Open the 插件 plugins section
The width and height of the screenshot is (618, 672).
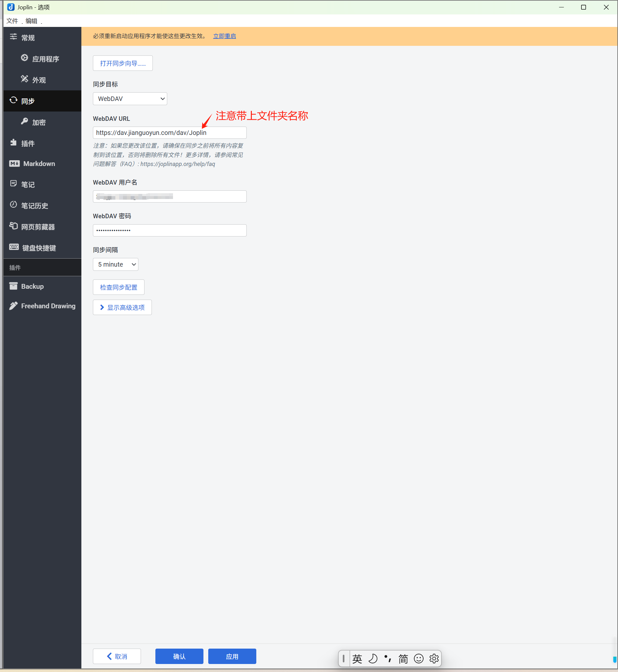point(42,143)
